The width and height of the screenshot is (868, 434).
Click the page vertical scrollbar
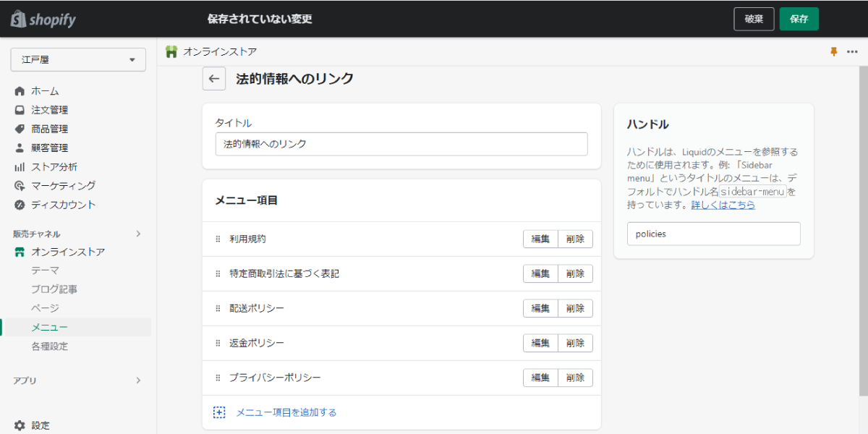pyautogui.click(x=864, y=231)
